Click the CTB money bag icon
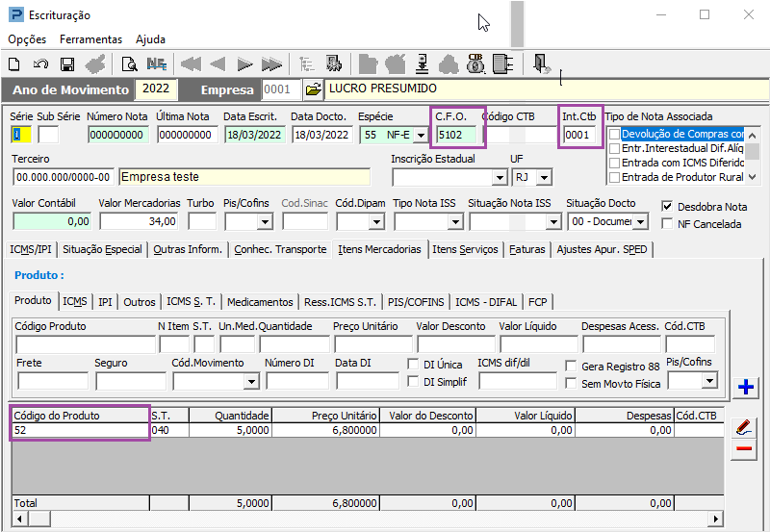Screen dimensions: 770x532 (475, 63)
